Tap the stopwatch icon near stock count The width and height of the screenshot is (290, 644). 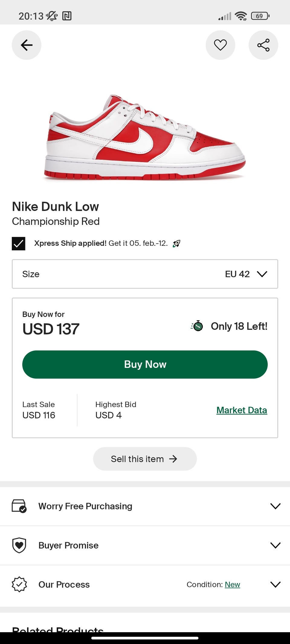click(197, 326)
